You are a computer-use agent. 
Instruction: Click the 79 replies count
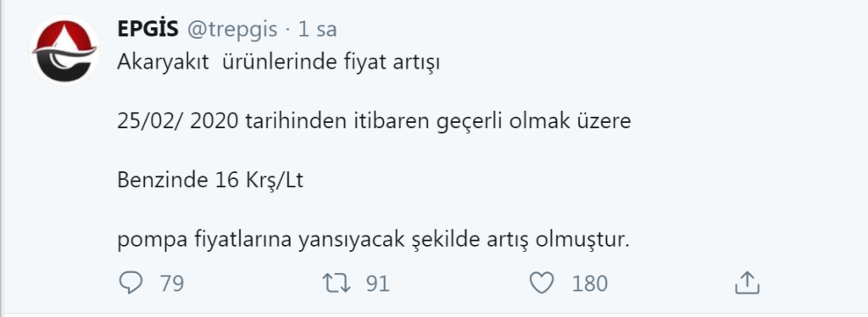(171, 284)
